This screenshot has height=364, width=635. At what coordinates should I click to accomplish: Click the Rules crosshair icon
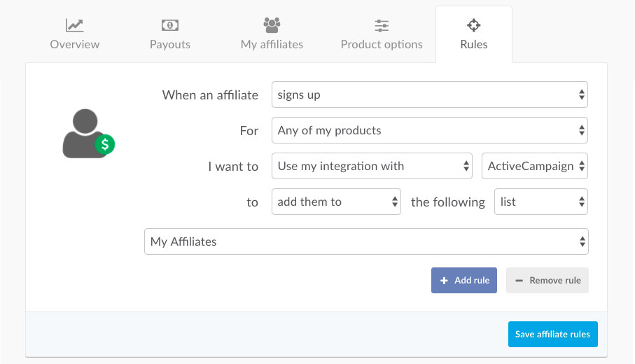click(x=473, y=25)
